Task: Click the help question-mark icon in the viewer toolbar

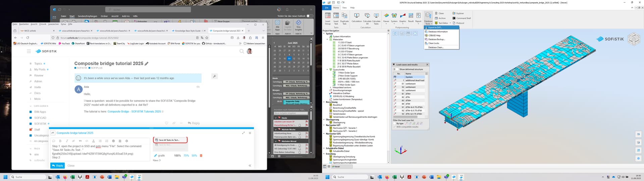Action: pyautogui.click(x=415, y=34)
